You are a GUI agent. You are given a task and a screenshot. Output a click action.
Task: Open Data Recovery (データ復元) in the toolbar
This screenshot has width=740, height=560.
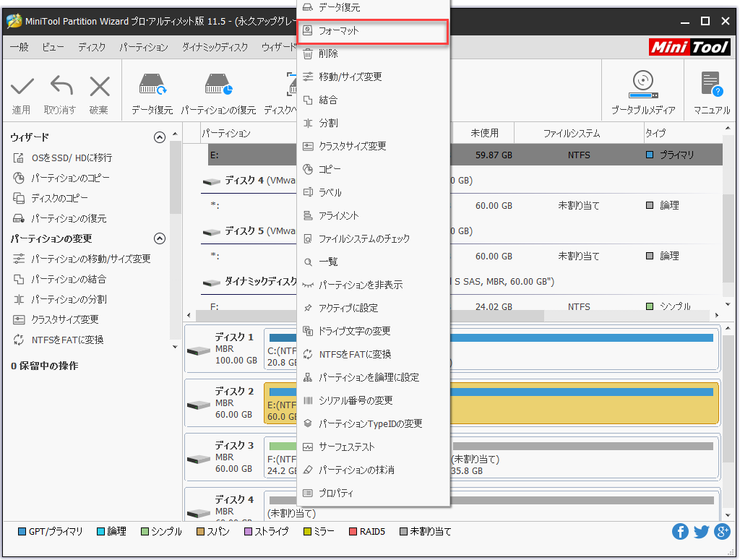click(x=152, y=93)
